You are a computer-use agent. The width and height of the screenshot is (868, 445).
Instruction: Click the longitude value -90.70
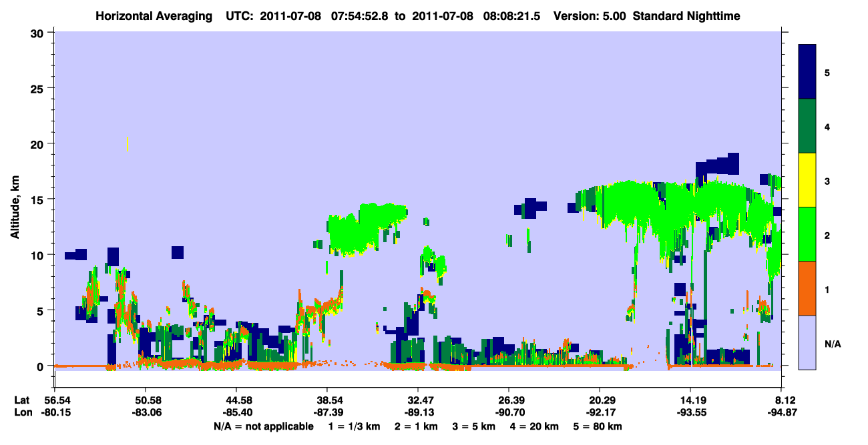tap(509, 412)
